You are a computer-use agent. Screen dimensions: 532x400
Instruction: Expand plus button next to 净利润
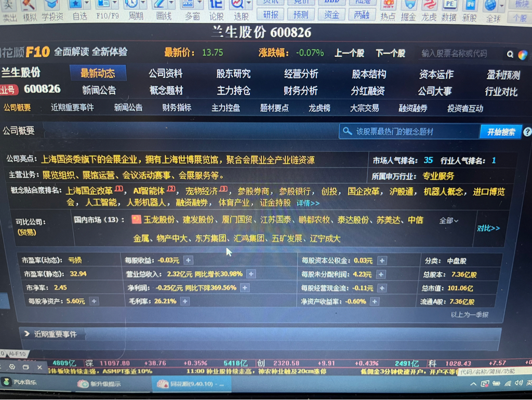tap(245, 288)
